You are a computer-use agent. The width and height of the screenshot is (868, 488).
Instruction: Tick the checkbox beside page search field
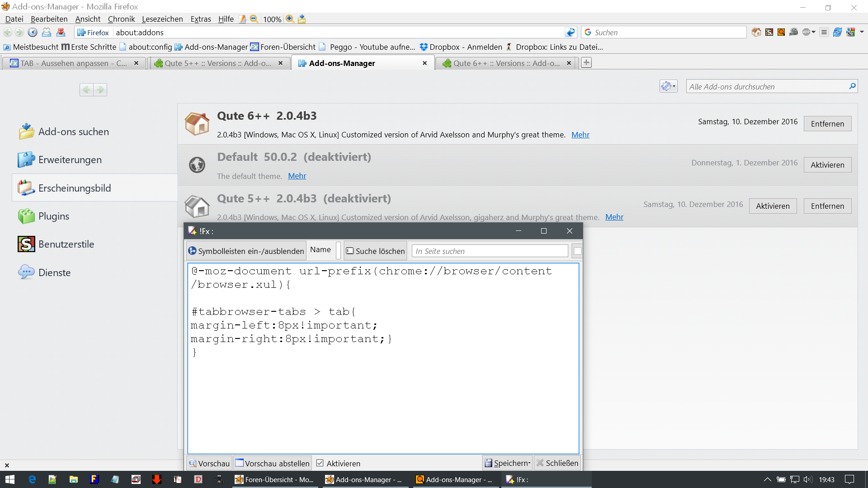577,251
